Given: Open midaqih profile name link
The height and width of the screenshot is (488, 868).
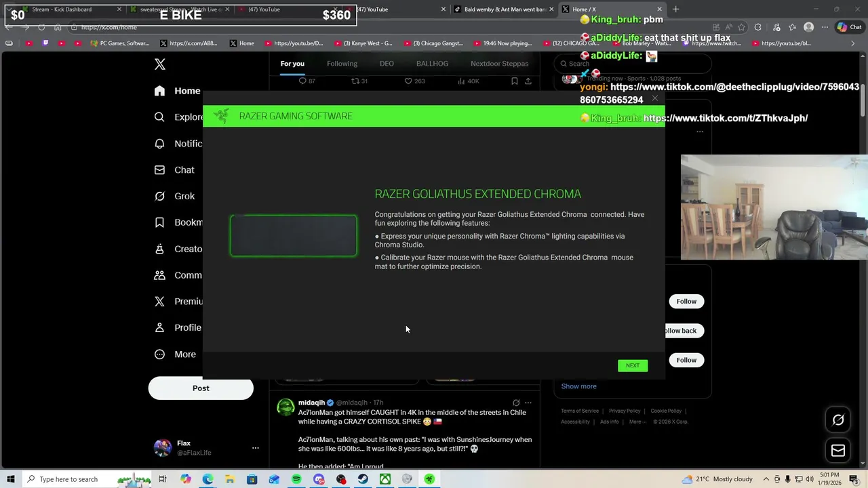Looking at the screenshot, I should (311, 403).
